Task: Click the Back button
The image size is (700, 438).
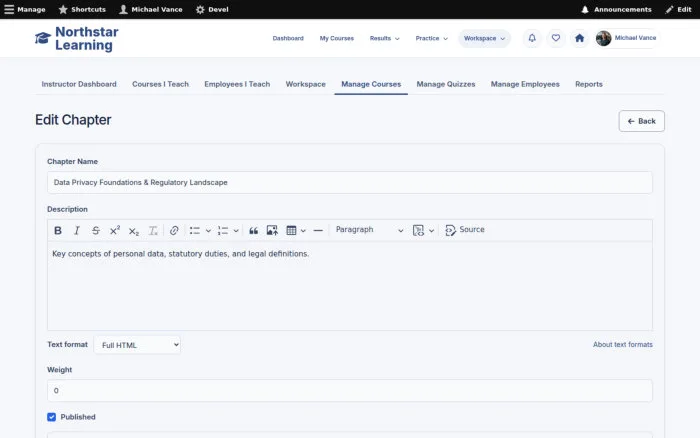Action: (642, 121)
